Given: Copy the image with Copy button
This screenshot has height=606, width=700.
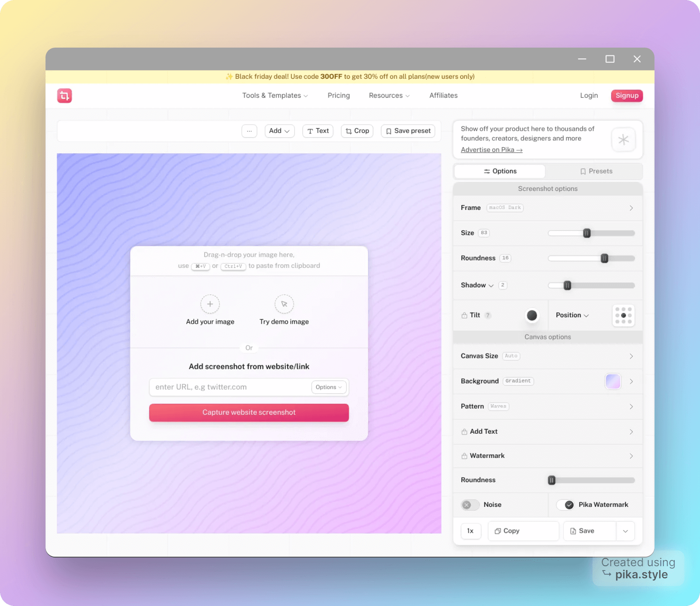Looking at the screenshot, I should [x=523, y=531].
